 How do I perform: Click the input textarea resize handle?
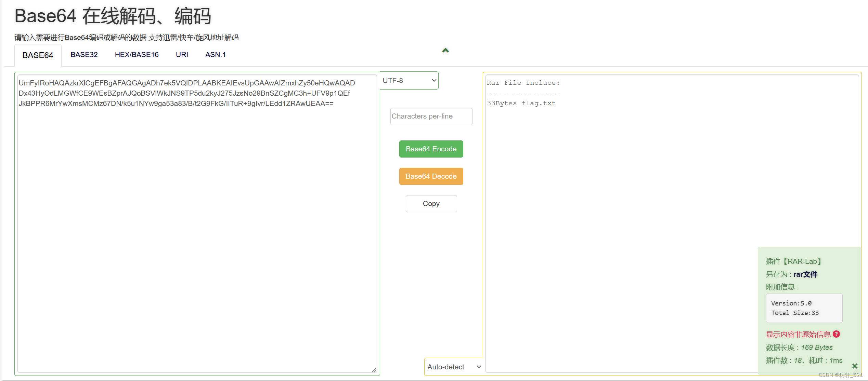pos(374,370)
